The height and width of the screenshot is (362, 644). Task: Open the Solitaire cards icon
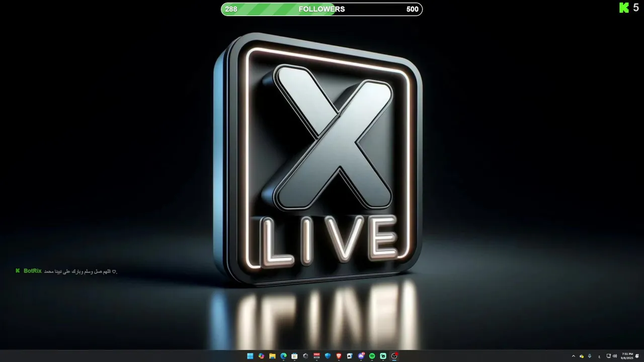point(350,356)
